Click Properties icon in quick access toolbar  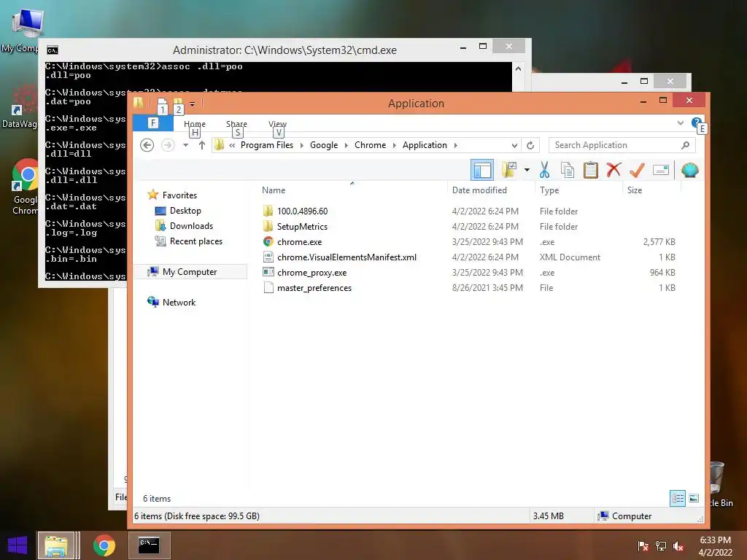coord(163,102)
